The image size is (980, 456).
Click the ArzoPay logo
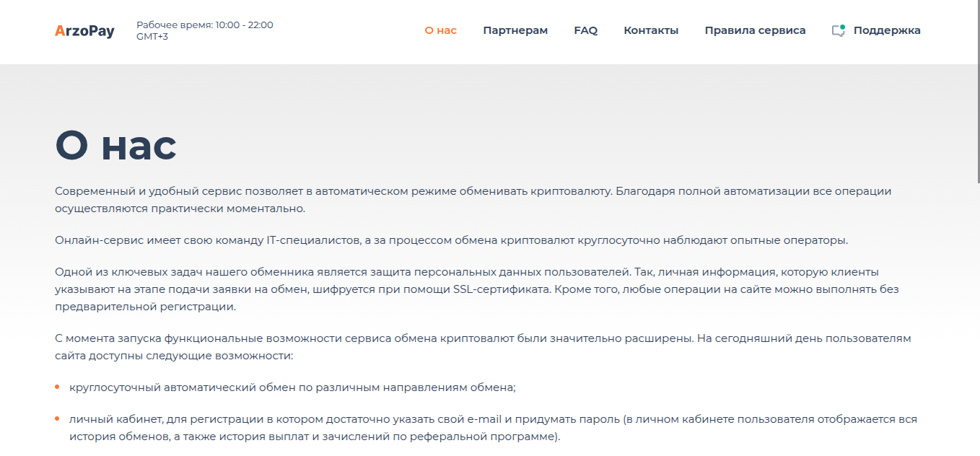click(x=84, y=31)
